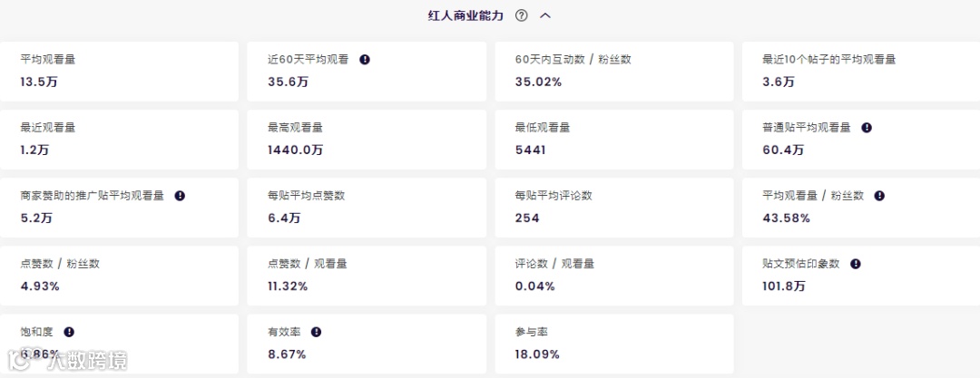The image size is (980, 378).
Task: Select the 评论数 / 观看量 card
Action: (613, 275)
